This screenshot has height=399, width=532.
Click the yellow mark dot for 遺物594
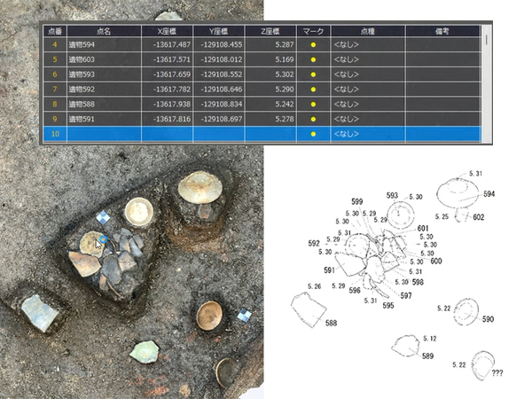(313, 43)
